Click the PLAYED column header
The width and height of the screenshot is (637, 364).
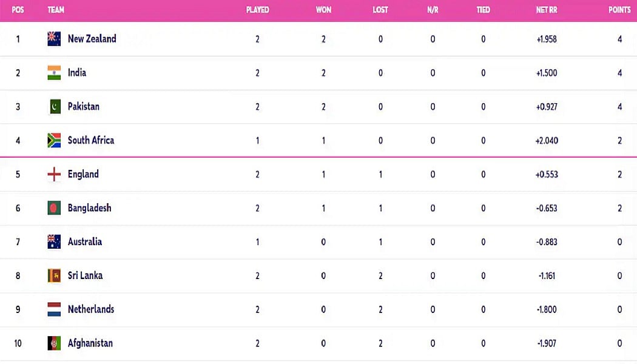258,10
